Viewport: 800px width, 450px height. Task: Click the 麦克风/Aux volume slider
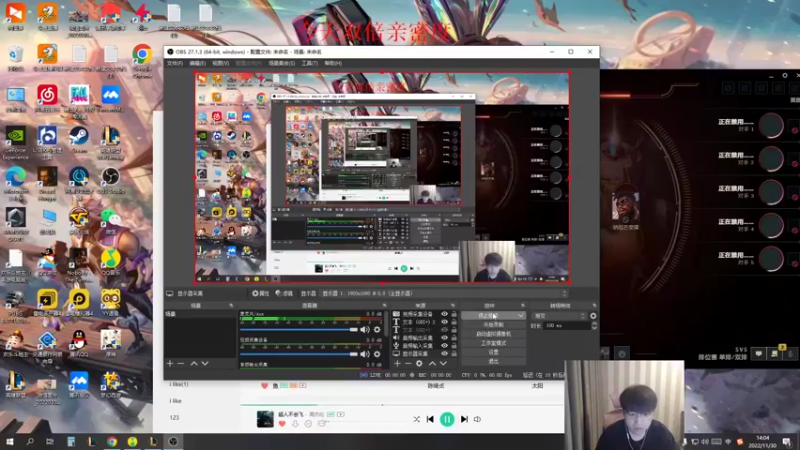299,330
